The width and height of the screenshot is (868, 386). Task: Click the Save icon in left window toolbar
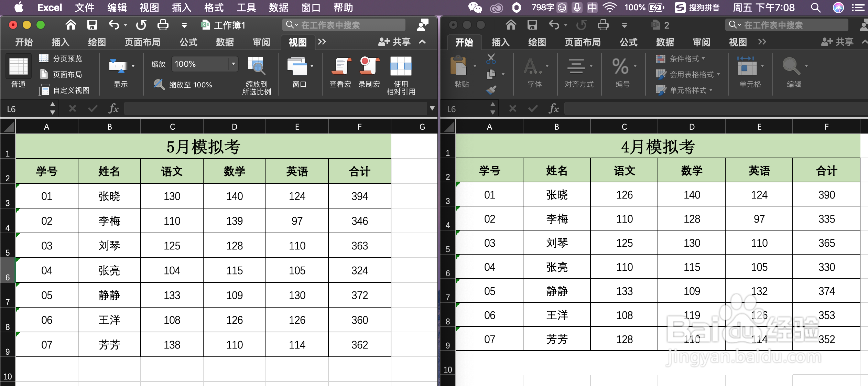coord(92,25)
